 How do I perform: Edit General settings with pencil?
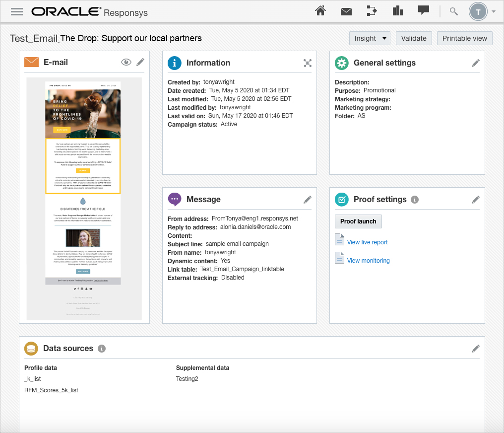point(476,63)
